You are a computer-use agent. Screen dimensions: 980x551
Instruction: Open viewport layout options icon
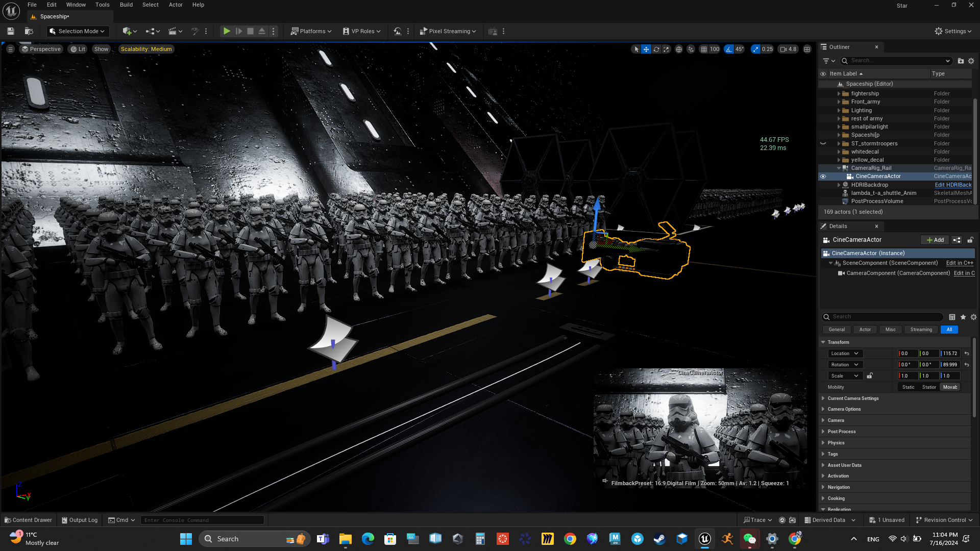coord(807,49)
